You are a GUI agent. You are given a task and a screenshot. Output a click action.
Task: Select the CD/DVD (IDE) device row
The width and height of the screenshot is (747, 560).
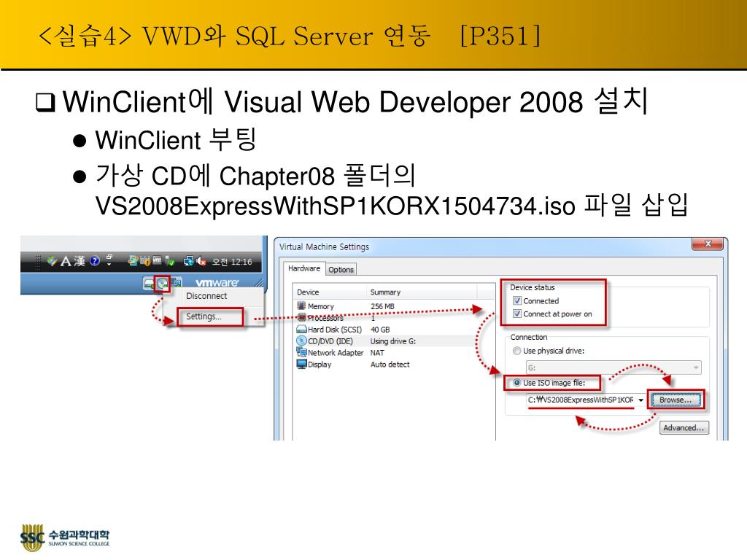[393, 341]
